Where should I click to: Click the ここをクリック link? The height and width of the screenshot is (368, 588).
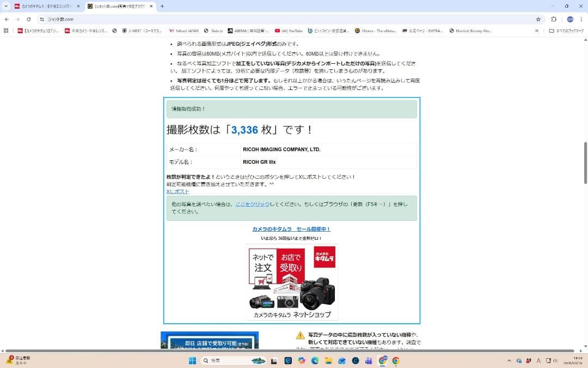point(253,204)
